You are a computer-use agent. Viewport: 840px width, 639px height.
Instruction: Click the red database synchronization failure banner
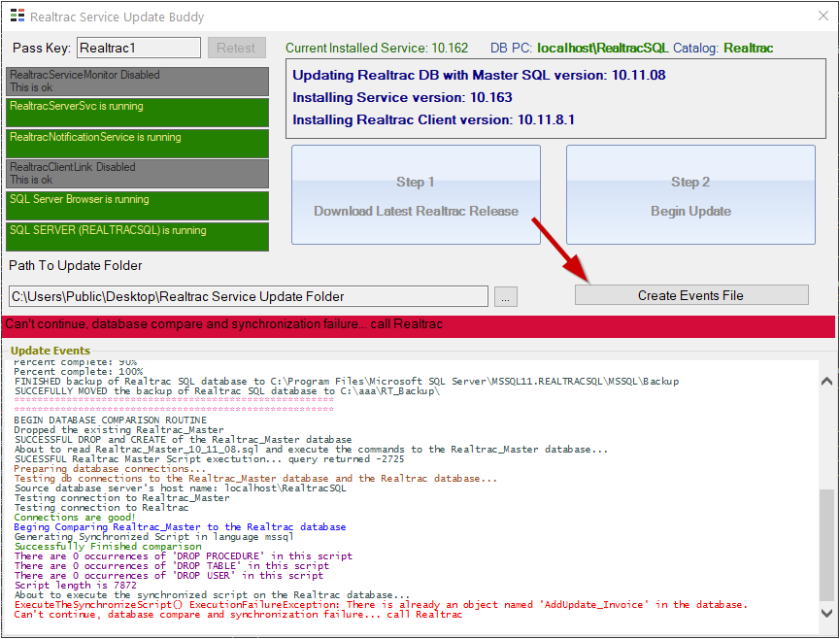click(x=419, y=325)
